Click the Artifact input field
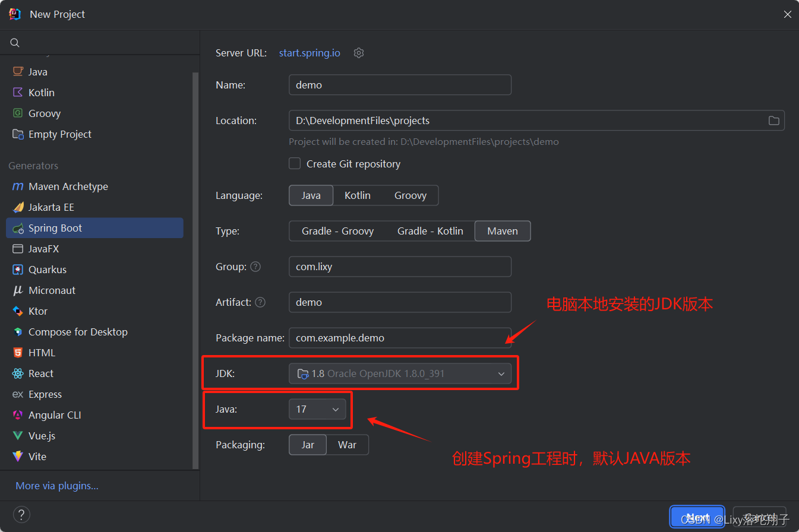799x532 pixels. click(400, 302)
